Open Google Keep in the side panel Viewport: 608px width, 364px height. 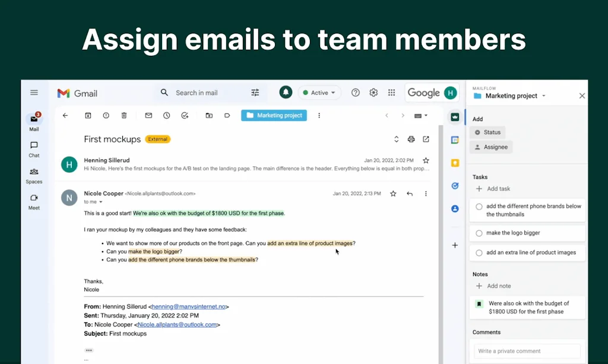pos(455,161)
